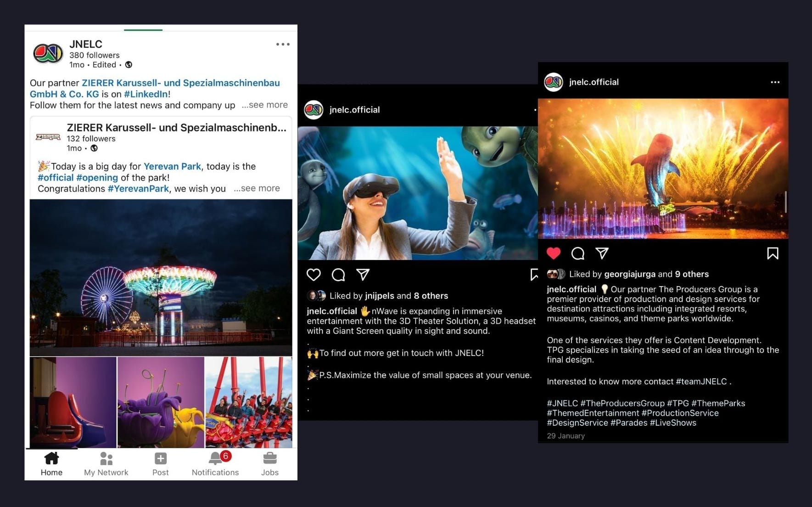This screenshot has width=812, height=507.
Task: Open jnelc.official username on fireworks post header
Action: tap(594, 82)
